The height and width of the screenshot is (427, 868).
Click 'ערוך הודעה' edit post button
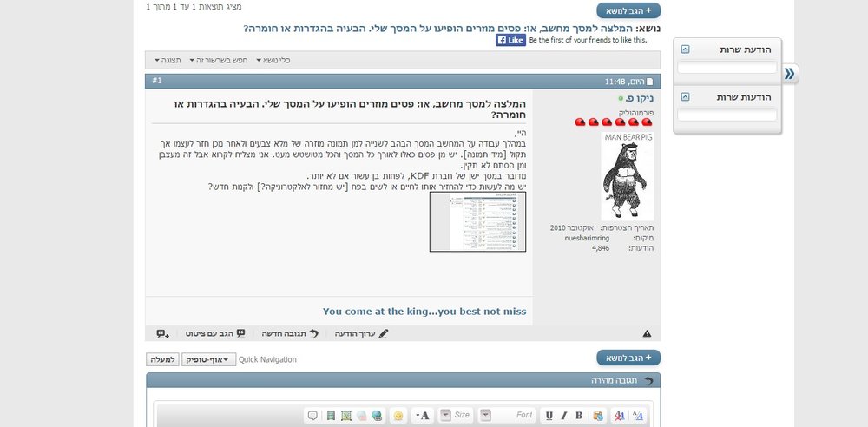[x=361, y=333]
